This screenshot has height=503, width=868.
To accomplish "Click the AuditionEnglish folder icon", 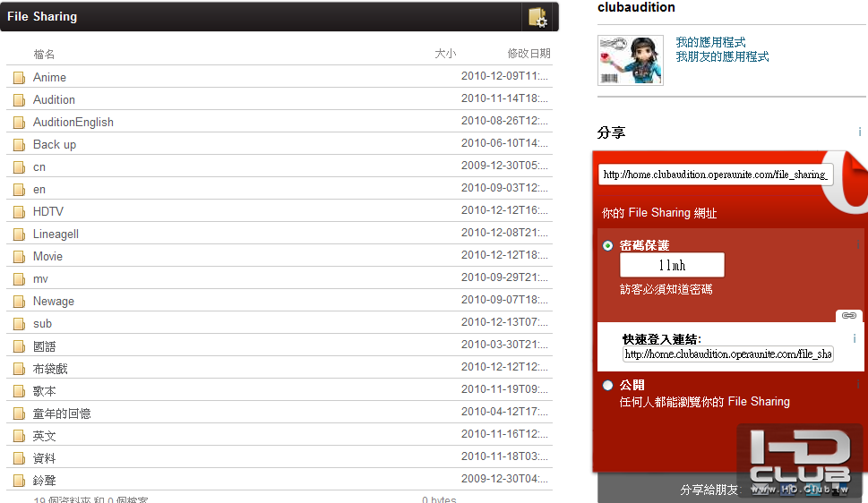I will [20, 123].
